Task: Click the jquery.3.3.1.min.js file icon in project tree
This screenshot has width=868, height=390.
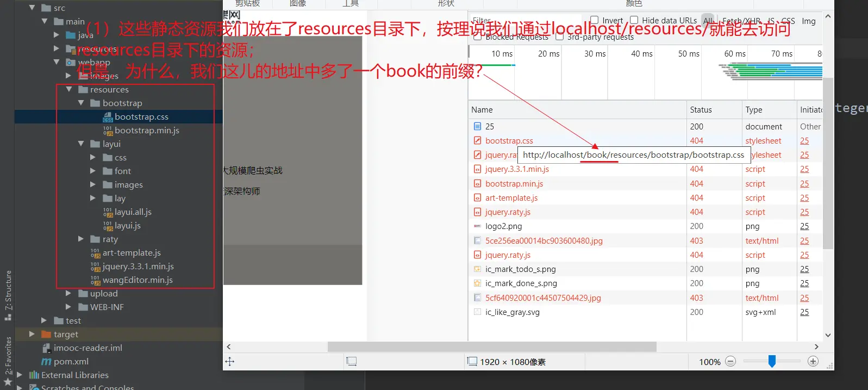Action: pyautogui.click(x=96, y=266)
